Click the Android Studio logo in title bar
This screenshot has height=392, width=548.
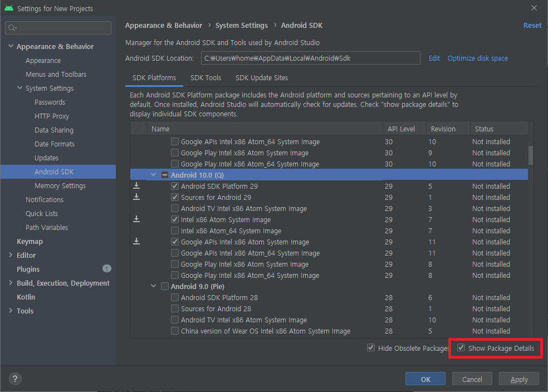9,8
